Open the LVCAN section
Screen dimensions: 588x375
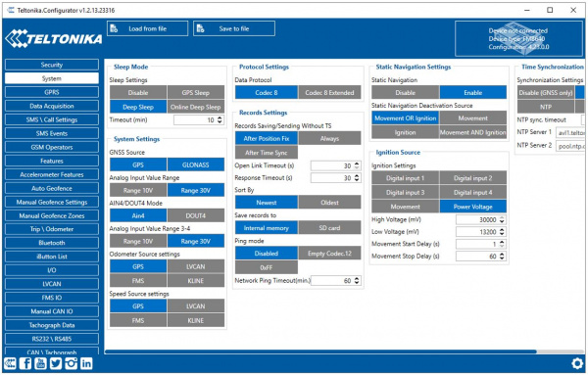[x=52, y=284]
